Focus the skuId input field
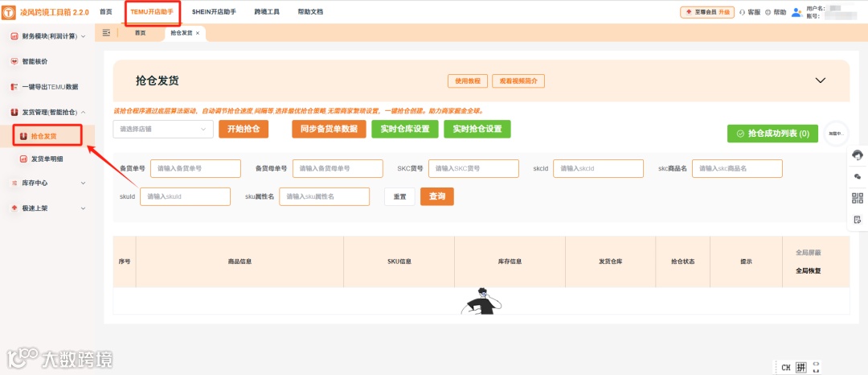868x375 pixels. tap(185, 196)
